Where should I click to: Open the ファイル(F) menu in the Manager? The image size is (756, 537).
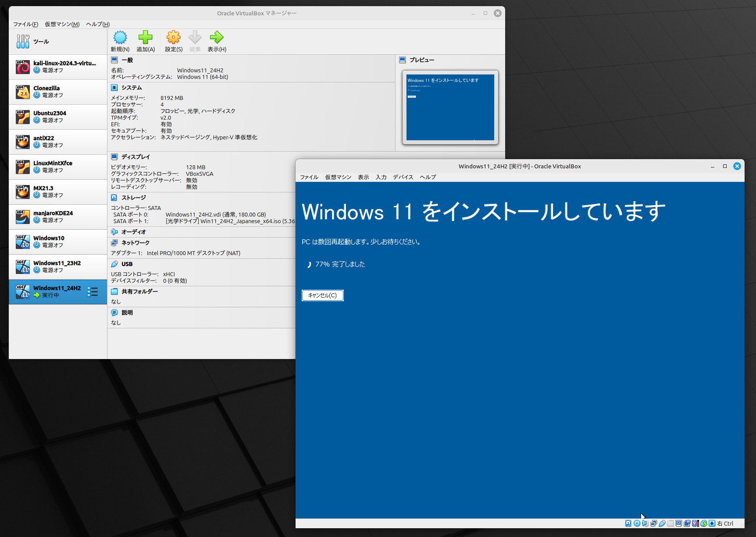pos(25,24)
